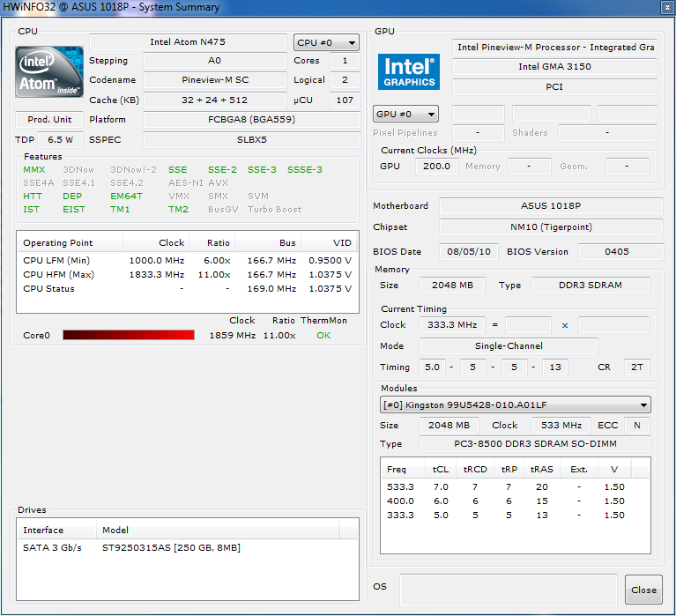The image size is (676, 616).
Task: Click the 533 MHz module clock value
Action: pos(561,425)
